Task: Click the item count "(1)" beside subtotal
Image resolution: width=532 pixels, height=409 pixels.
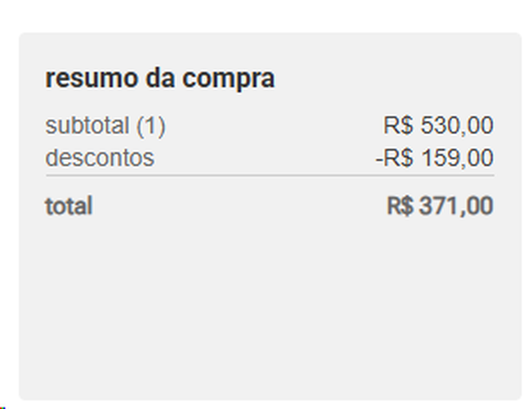Action: (x=150, y=126)
